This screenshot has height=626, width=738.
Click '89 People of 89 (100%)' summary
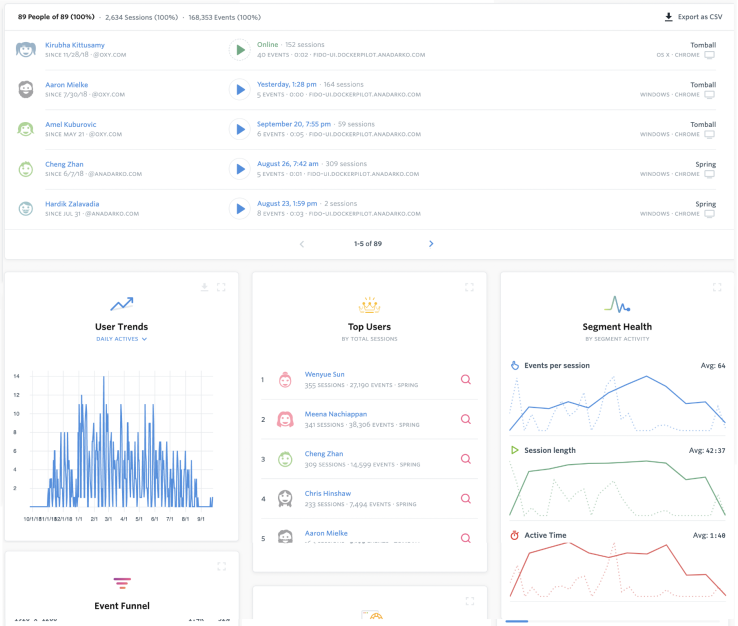click(56, 17)
